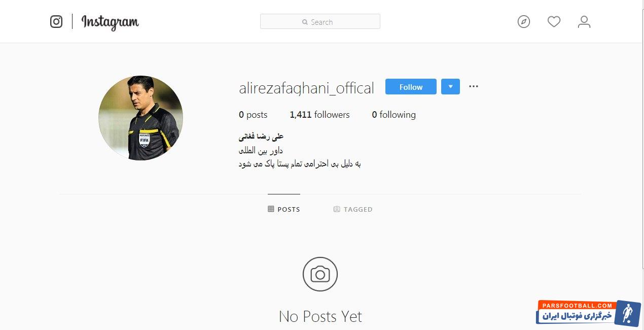View the 1,411 followers list
644x330 pixels.
point(319,115)
